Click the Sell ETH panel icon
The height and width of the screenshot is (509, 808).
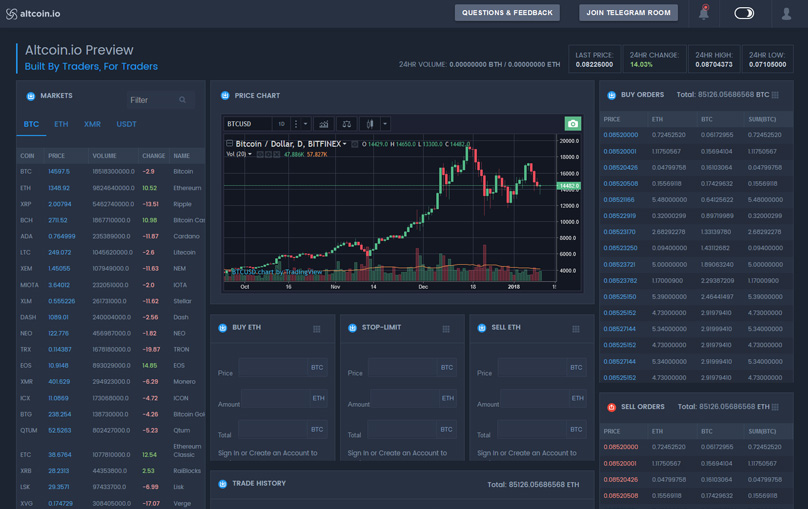(x=482, y=328)
